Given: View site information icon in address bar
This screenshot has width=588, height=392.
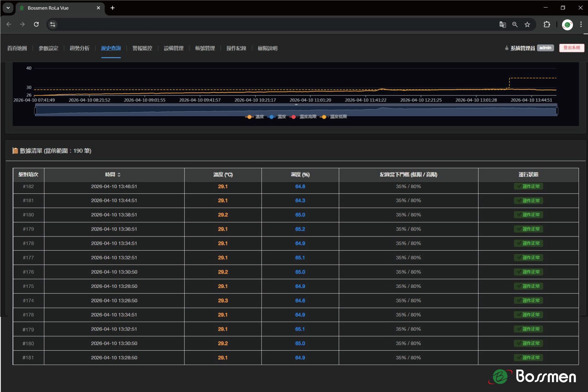Looking at the screenshot, I should click(x=53, y=24).
